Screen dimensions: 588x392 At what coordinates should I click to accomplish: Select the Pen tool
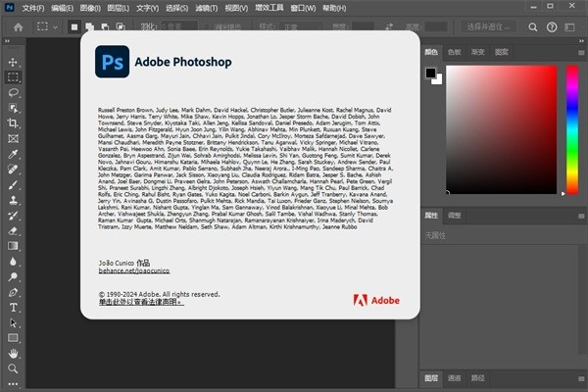[13, 292]
